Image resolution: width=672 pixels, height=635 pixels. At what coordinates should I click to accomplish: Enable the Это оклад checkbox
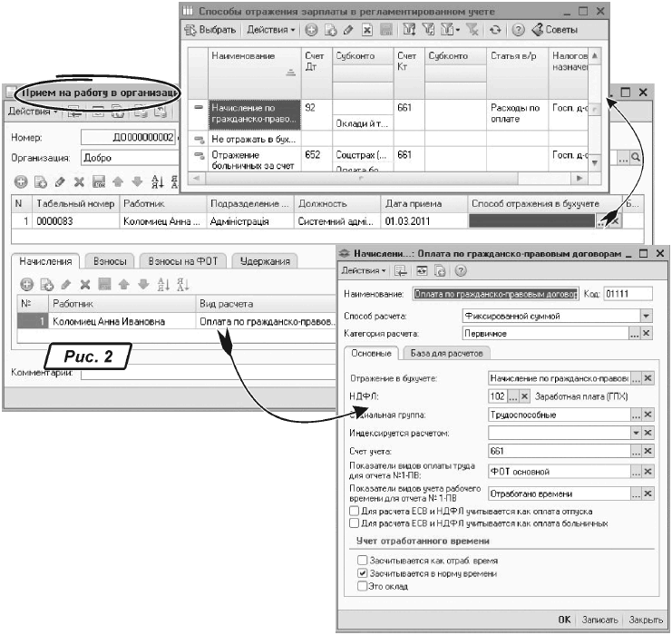coord(363,587)
